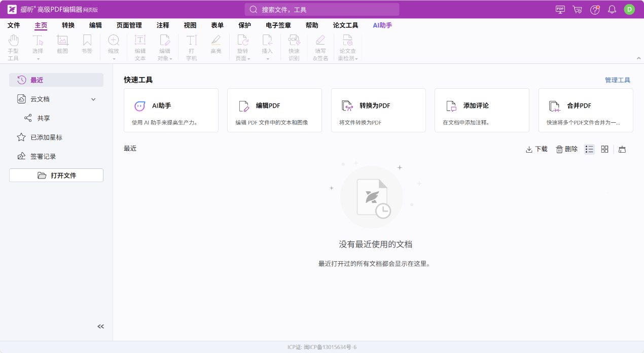Click the 搜索文件，工具 search field

322,10
